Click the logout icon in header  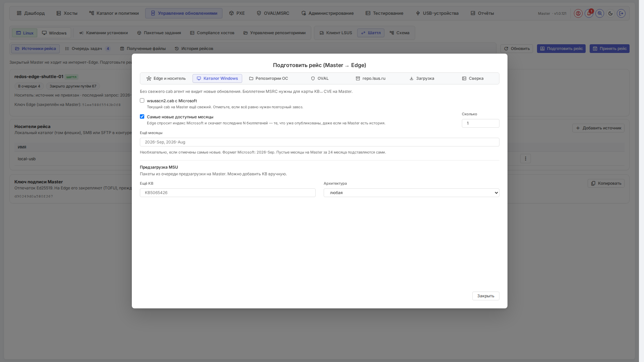[621, 13]
